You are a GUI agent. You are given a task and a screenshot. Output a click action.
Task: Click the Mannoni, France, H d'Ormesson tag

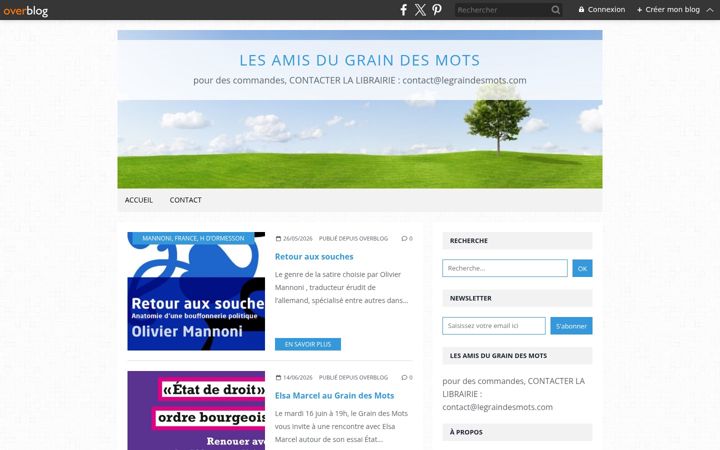[193, 238]
